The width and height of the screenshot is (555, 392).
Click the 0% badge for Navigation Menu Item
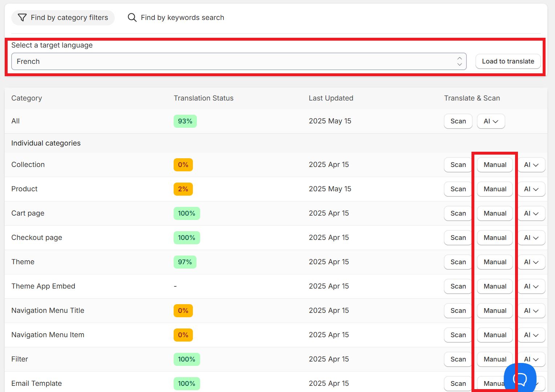tap(183, 335)
